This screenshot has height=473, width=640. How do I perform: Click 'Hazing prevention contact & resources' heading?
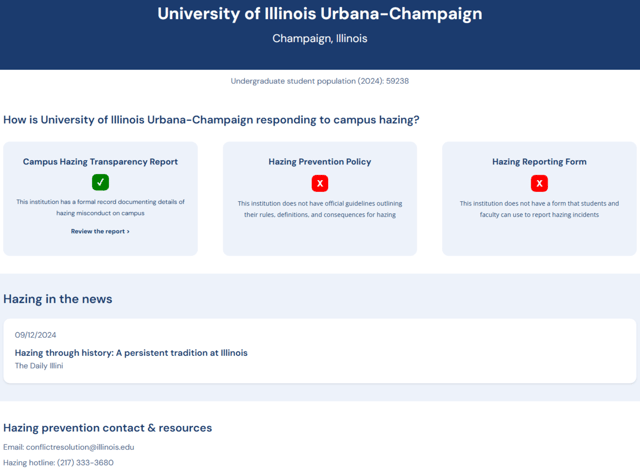[x=108, y=428]
